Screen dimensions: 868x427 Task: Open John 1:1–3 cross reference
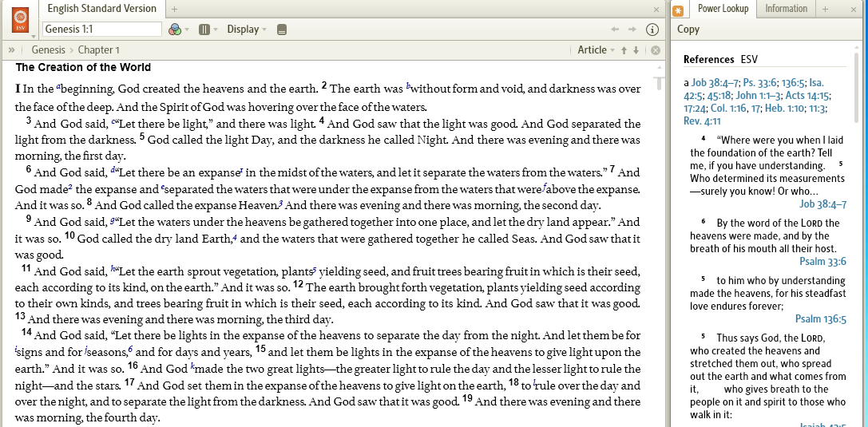758,96
